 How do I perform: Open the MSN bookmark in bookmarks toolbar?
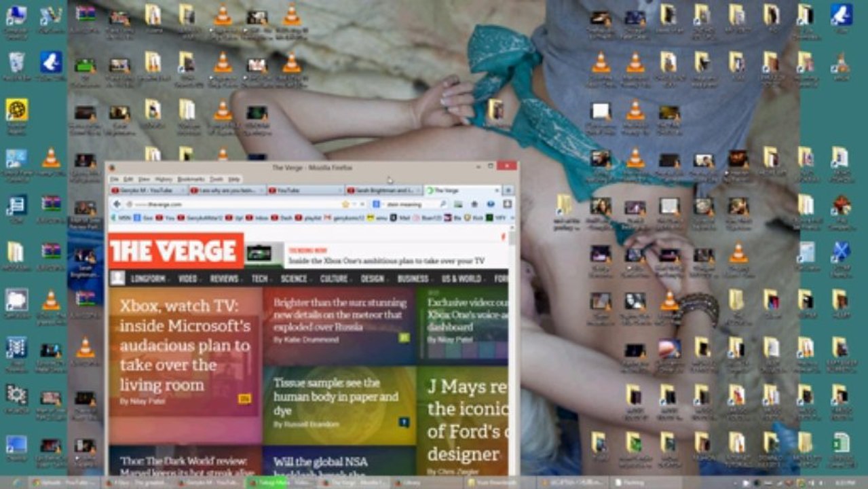[x=122, y=217]
